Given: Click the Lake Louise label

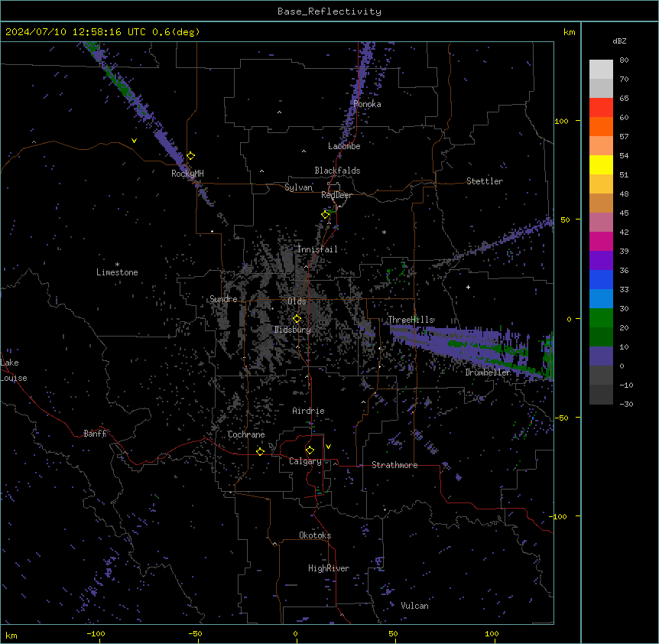Looking at the screenshot, I should [14, 370].
